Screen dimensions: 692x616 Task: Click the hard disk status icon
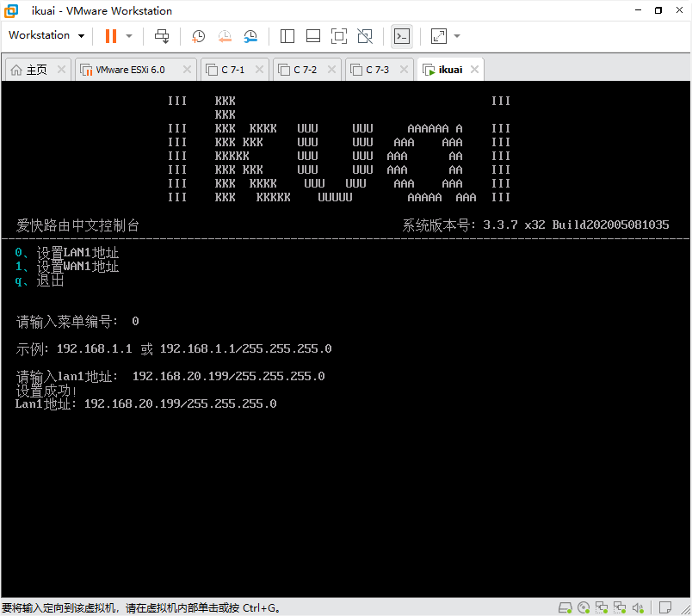point(565,607)
